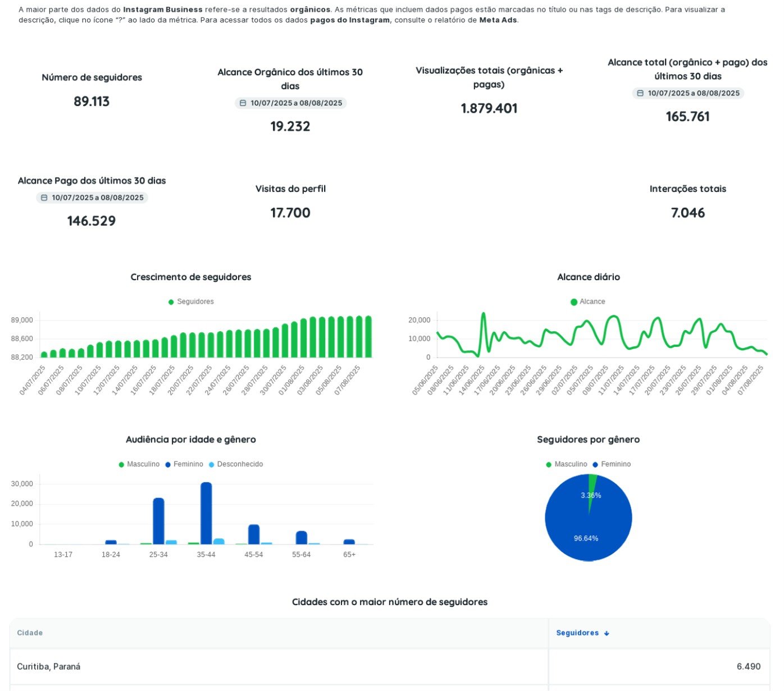
Task: Click the green 3.36% pie slice
Action: point(592,488)
